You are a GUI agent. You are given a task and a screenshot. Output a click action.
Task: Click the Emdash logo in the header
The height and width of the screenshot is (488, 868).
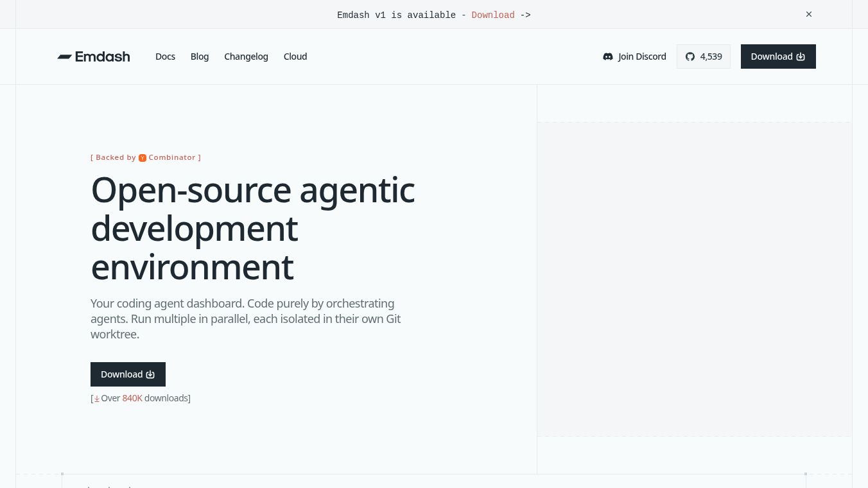[x=94, y=57]
